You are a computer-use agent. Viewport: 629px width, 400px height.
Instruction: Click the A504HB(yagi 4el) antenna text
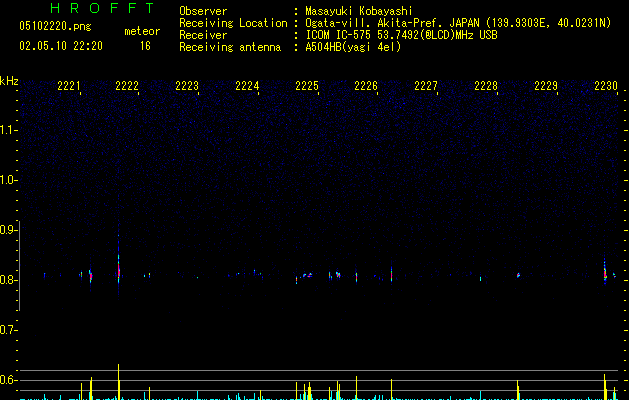[x=353, y=47]
